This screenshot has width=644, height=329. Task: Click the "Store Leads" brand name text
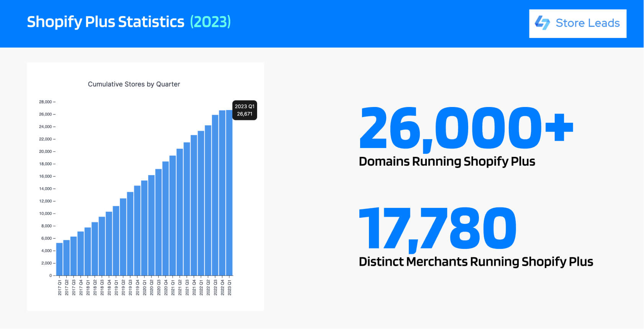(x=588, y=23)
